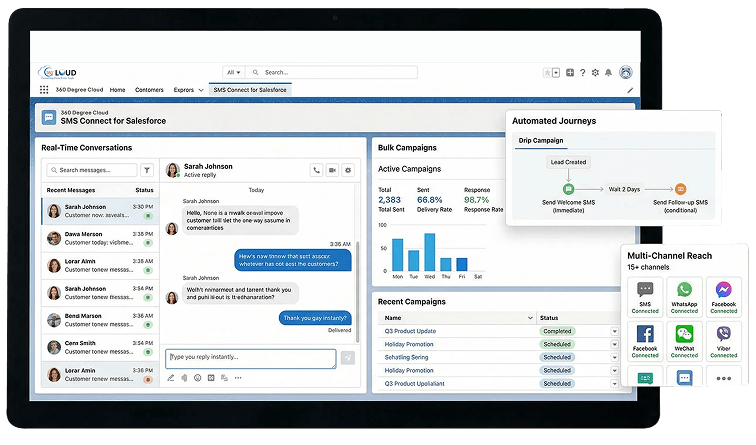The image size is (756, 445).
Task: Click the Completed status badge
Action: click(557, 331)
